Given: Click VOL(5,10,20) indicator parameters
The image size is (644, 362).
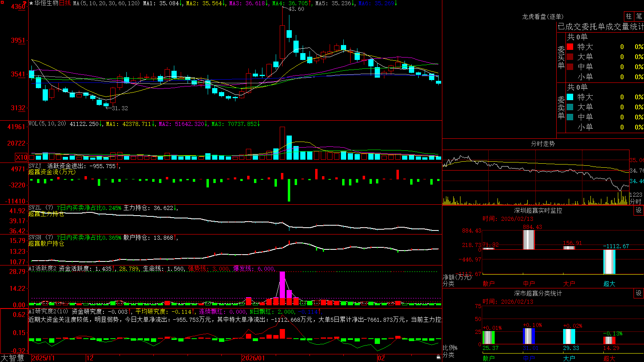Looking at the screenshot, I should coord(47,123).
